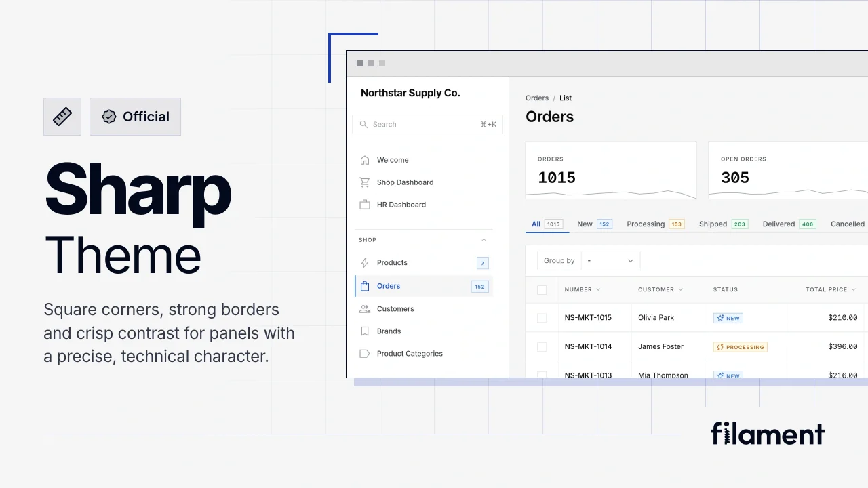
Task: Click the ruler icon badge
Action: 62,117
